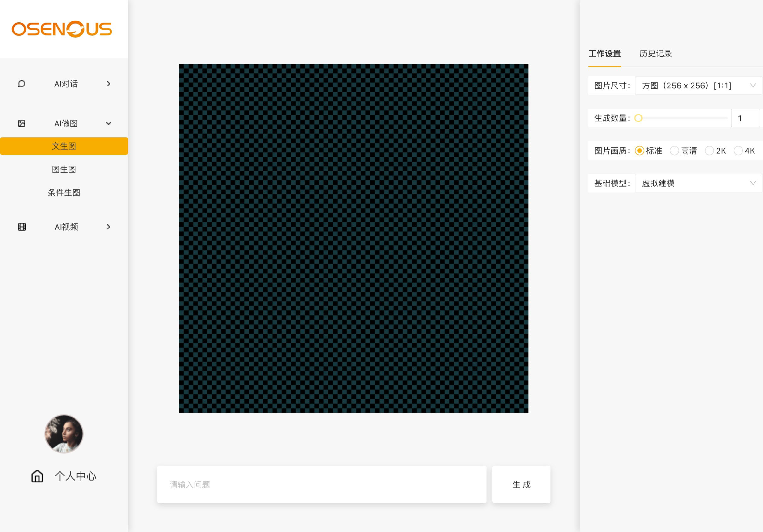The image size is (763, 532).
Task: Switch to the 历史记录 tab
Action: (656, 54)
